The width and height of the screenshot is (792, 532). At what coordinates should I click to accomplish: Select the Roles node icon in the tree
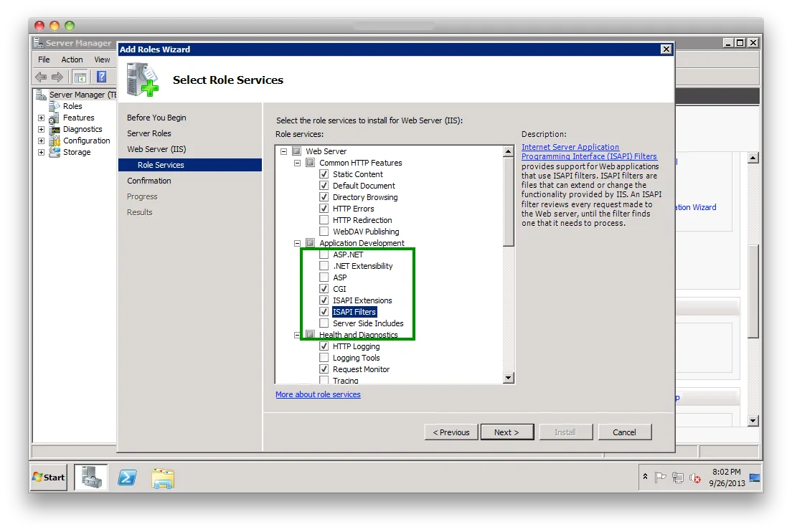[55, 106]
